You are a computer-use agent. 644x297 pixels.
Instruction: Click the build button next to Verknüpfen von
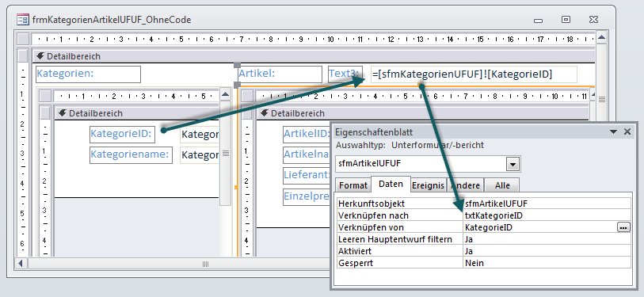(623, 227)
